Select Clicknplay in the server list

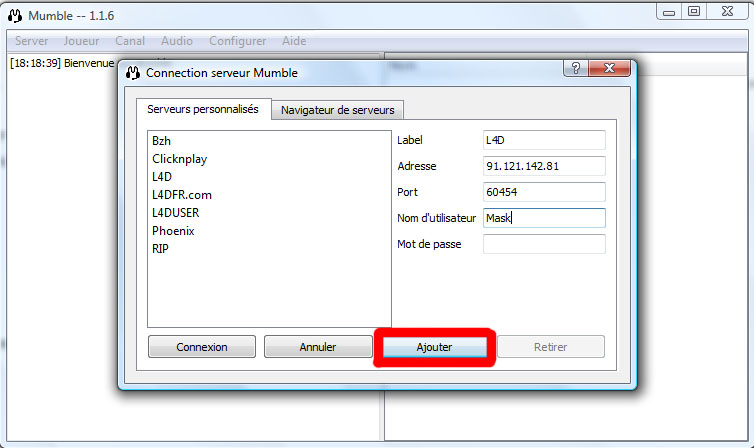[269, 159]
